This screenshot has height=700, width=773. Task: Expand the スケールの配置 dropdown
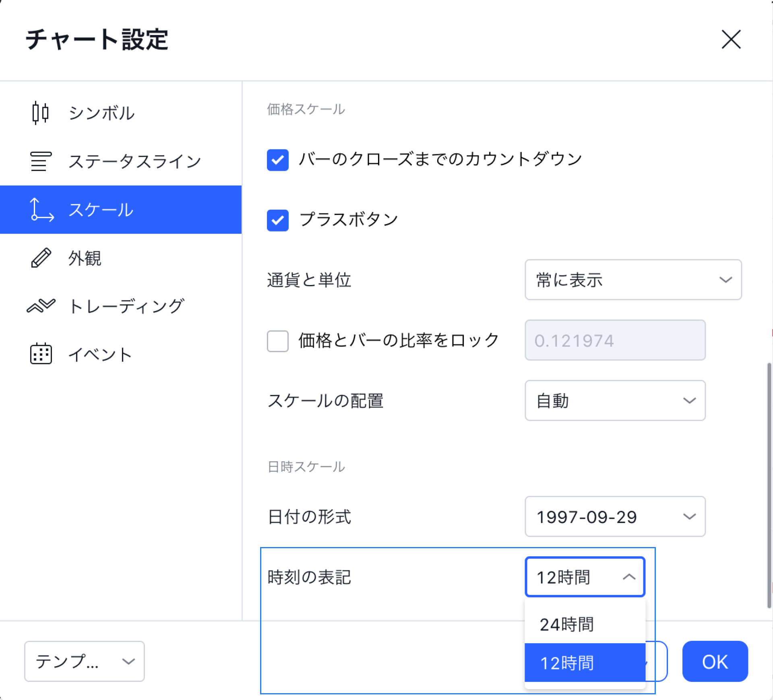coord(615,401)
